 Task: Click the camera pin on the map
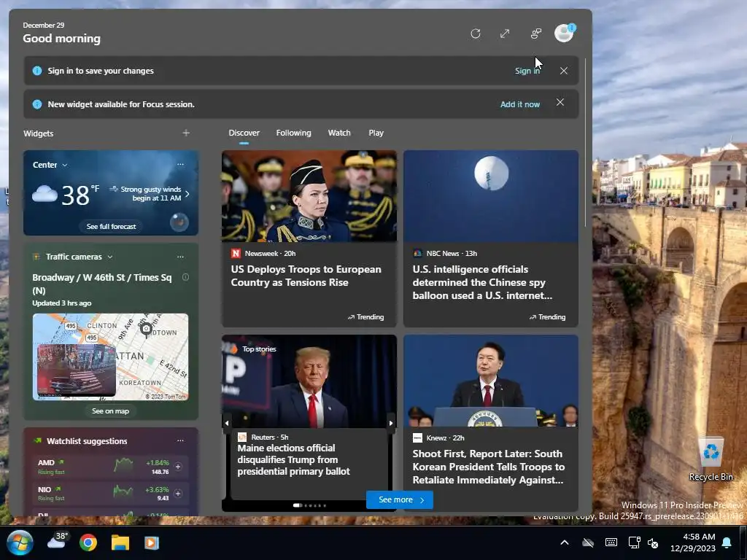click(146, 330)
